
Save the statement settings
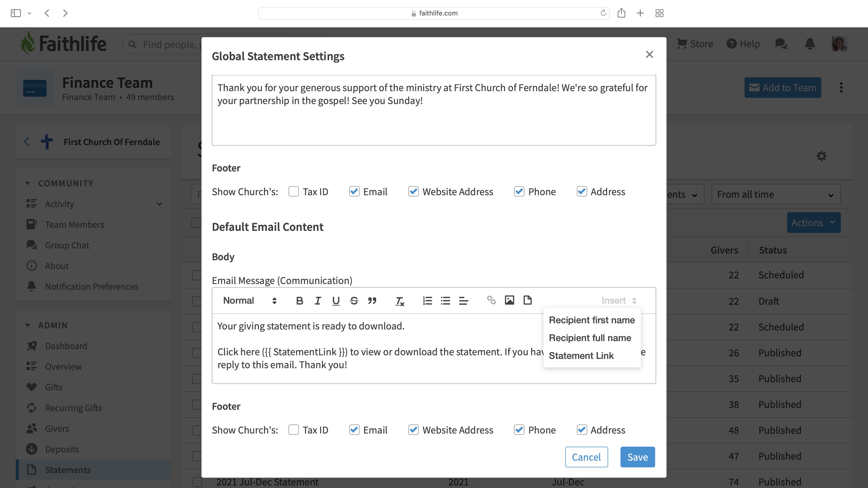(638, 457)
